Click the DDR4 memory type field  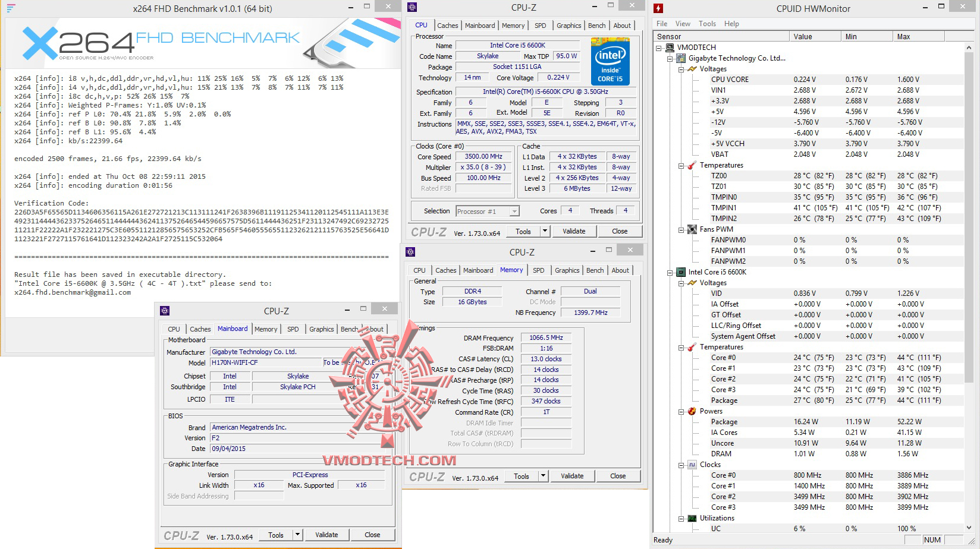coord(473,292)
